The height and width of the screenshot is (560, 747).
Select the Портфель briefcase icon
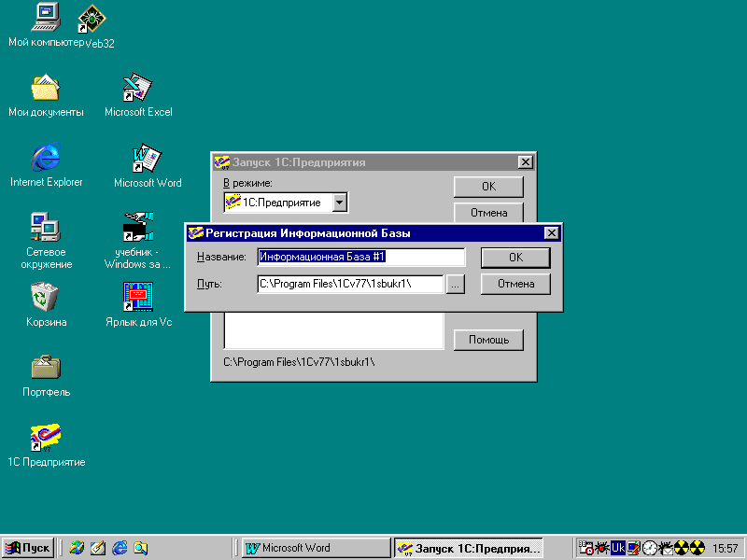(x=46, y=367)
